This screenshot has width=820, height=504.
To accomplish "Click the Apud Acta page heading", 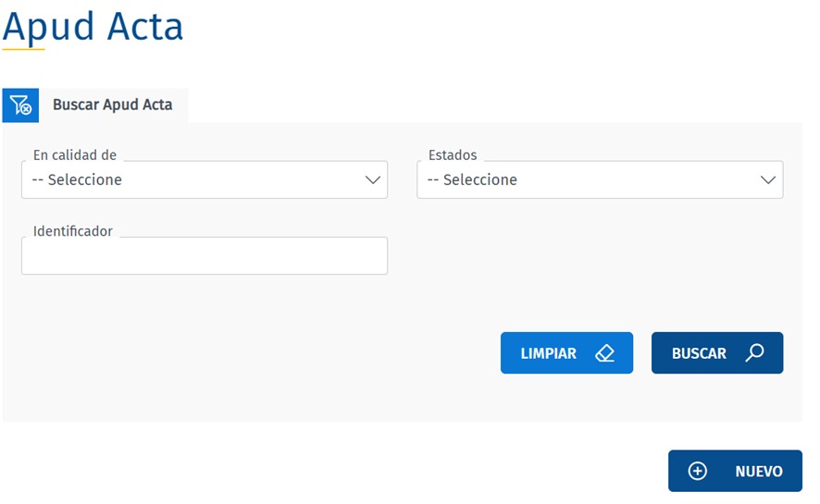I will pyautogui.click(x=93, y=26).
